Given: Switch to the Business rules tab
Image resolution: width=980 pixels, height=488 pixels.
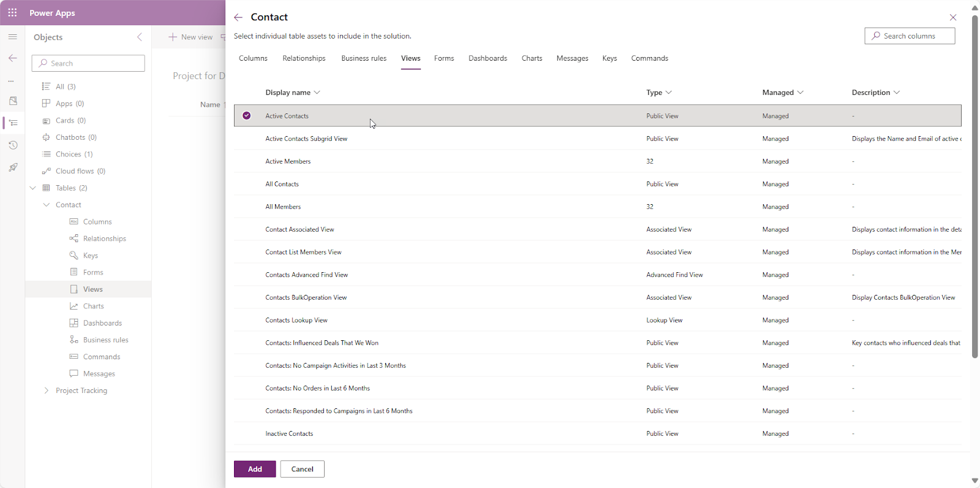Looking at the screenshot, I should click(x=364, y=58).
